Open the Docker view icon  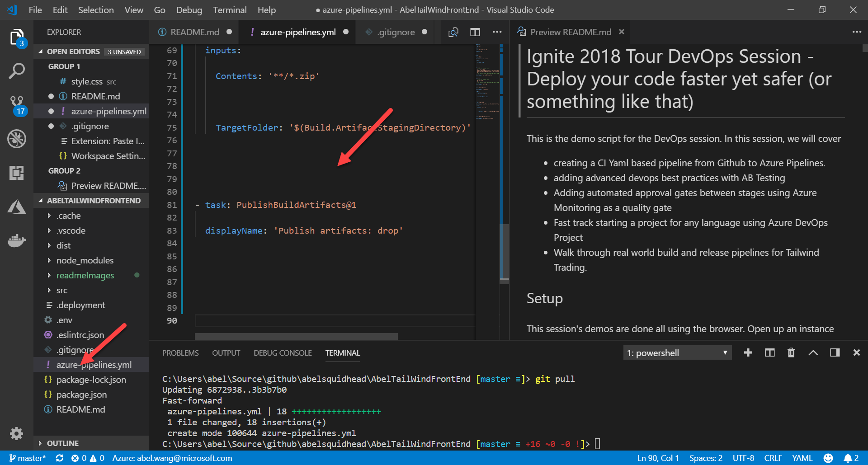coord(17,240)
